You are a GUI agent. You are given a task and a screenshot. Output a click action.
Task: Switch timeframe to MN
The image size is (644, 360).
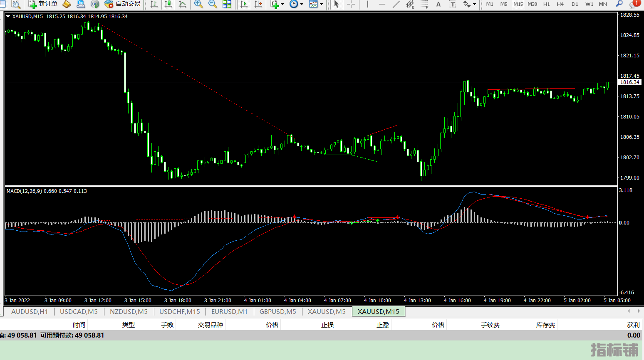(603, 4)
